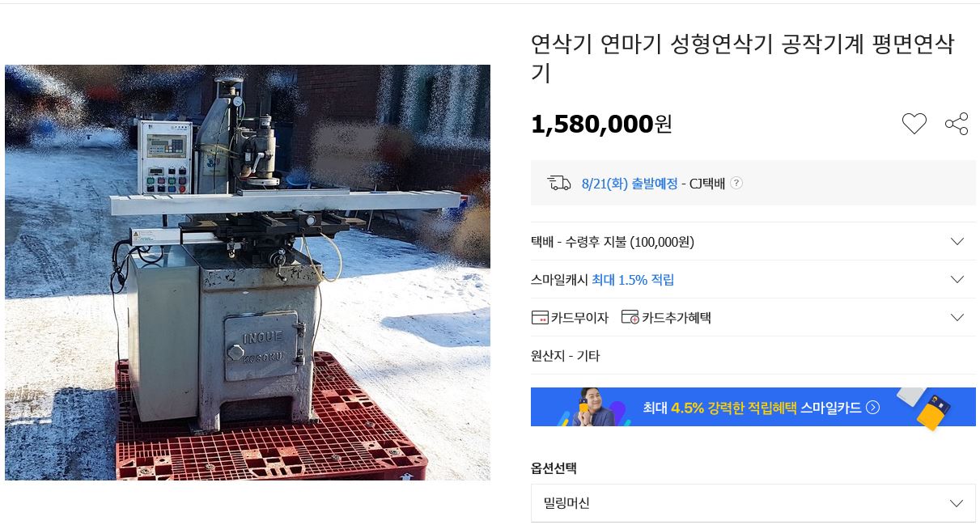Image resolution: width=980 pixels, height=529 pixels.
Task: Click the 카드추가혜택 card icon
Action: (x=630, y=317)
